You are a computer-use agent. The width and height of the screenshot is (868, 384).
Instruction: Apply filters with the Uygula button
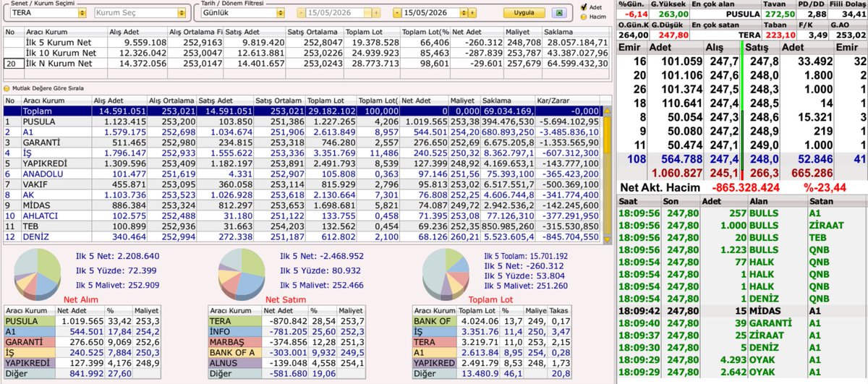[x=524, y=13]
